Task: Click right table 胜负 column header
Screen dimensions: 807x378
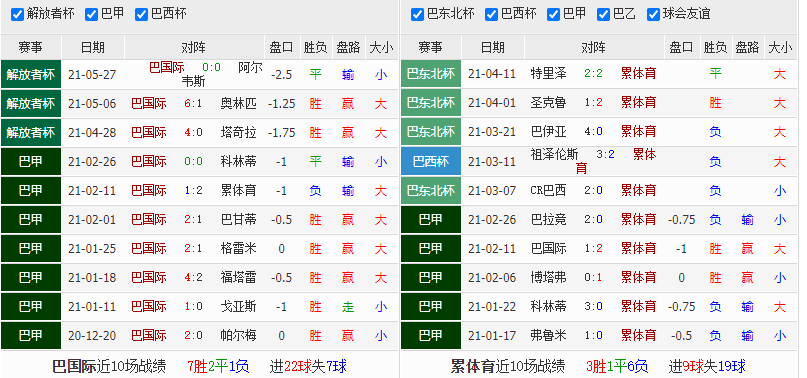Action: [x=715, y=48]
